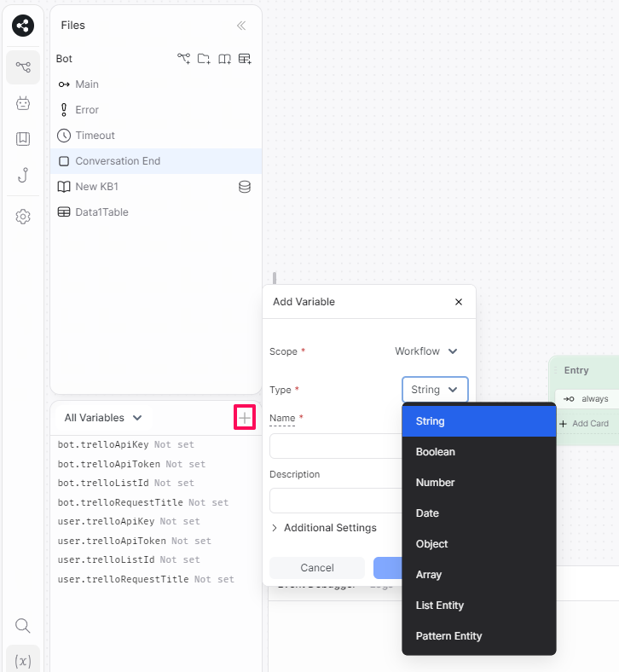Click the add new table icon
The height and width of the screenshot is (672, 619).
tap(245, 59)
